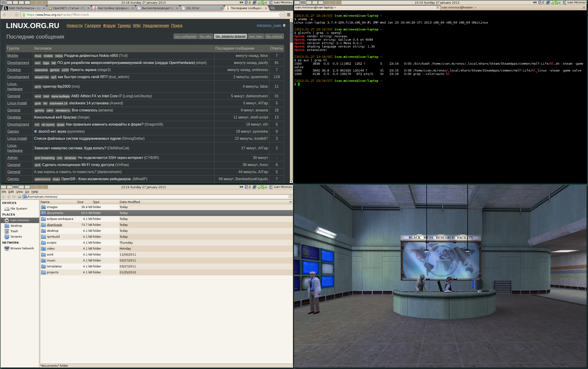588x369 pixels.
Task: Click Bluetooth tray icon above the browser
Action: (246, 3)
